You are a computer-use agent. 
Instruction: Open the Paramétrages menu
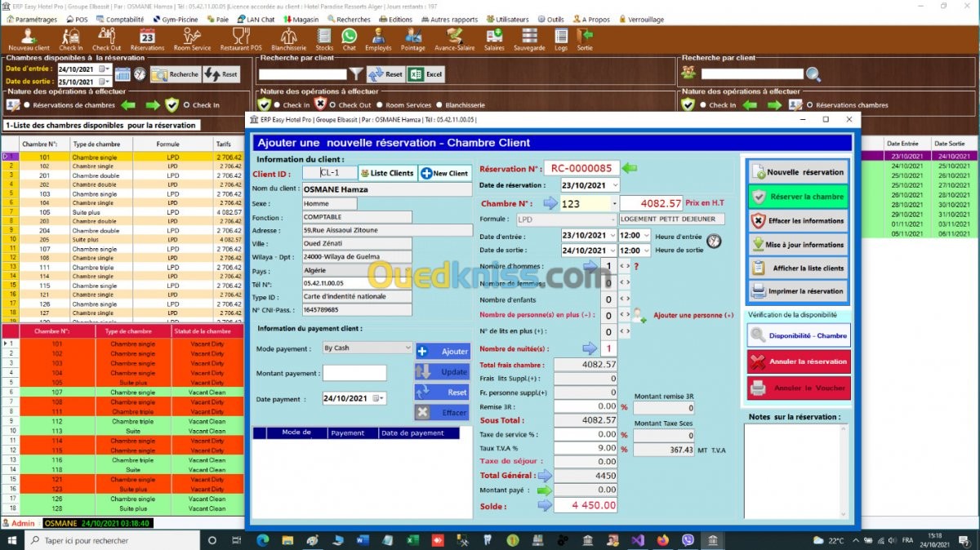click(x=31, y=19)
